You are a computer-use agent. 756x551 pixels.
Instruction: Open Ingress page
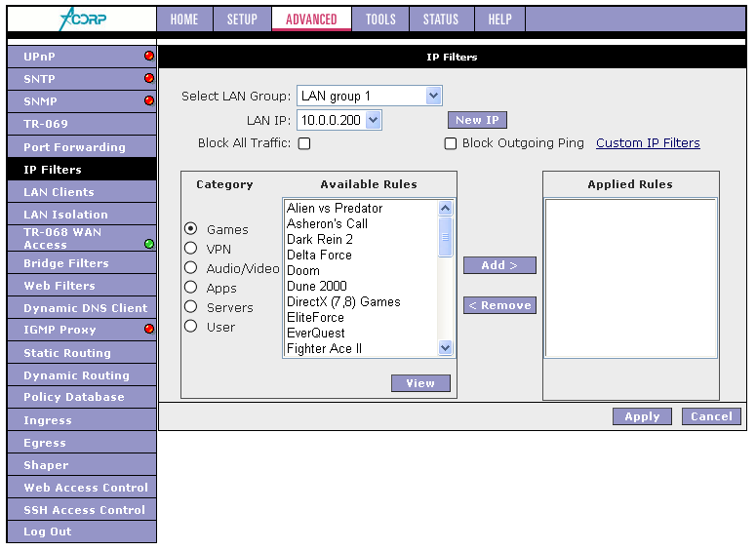coord(82,420)
